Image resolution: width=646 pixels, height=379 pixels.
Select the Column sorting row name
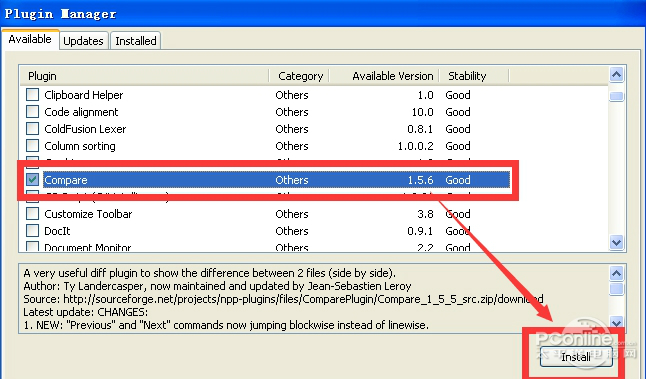80,146
